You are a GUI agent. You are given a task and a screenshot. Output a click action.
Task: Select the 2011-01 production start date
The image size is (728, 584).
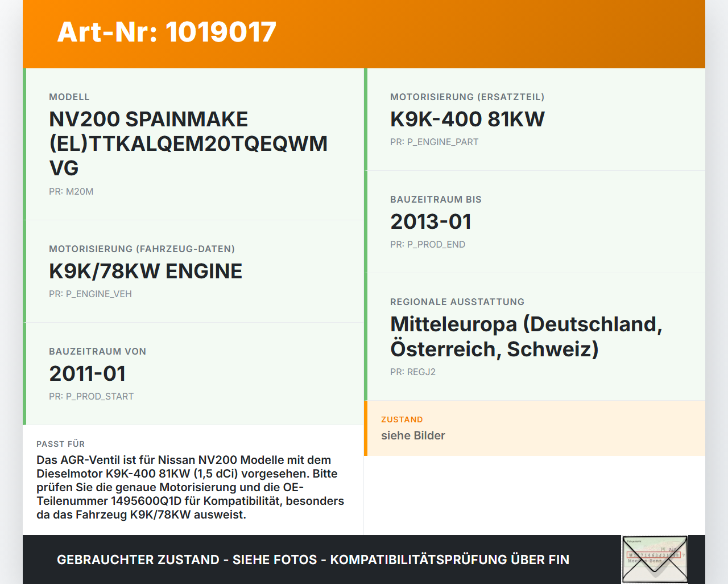(87, 373)
